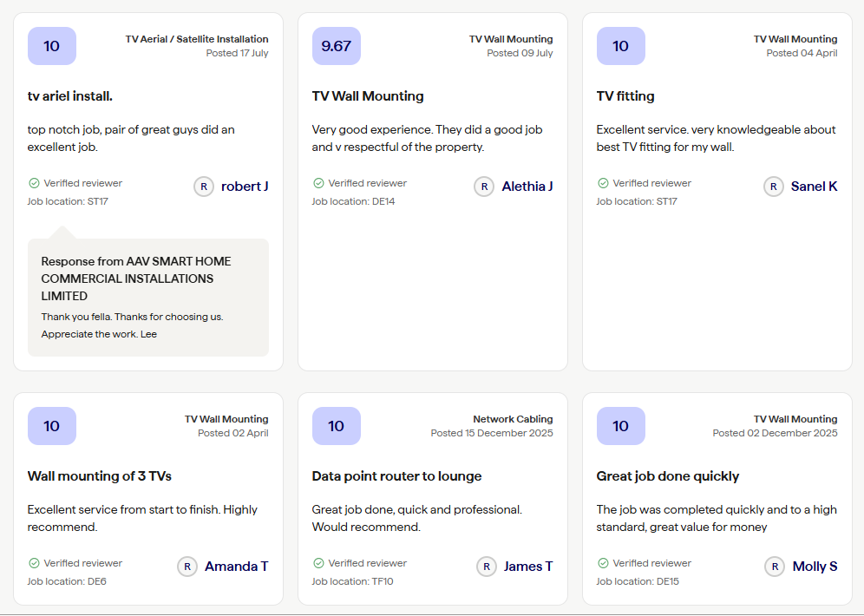Click verified checkmark icon in Alethia J's review
The width and height of the screenshot is (864, 616).
318,183
